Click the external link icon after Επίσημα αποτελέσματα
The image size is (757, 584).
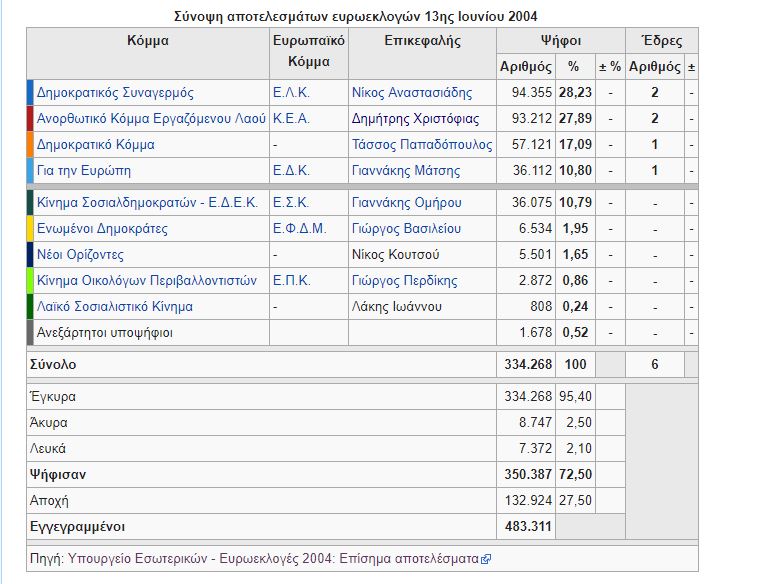(486, 559)
